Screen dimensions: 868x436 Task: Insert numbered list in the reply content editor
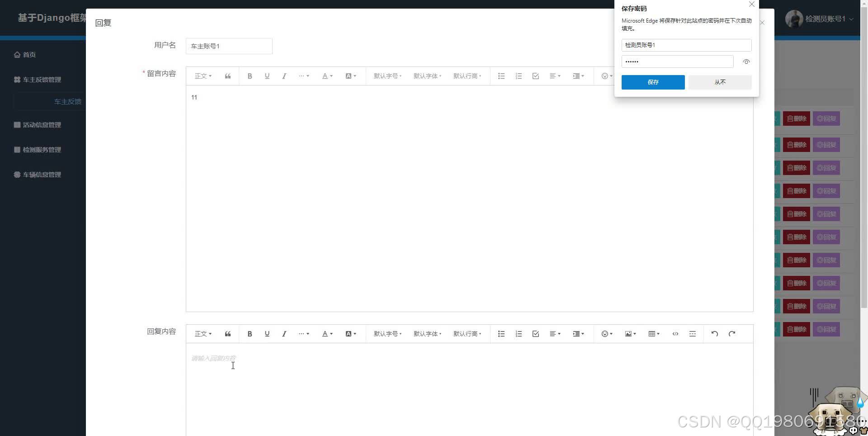click(519, 334)
